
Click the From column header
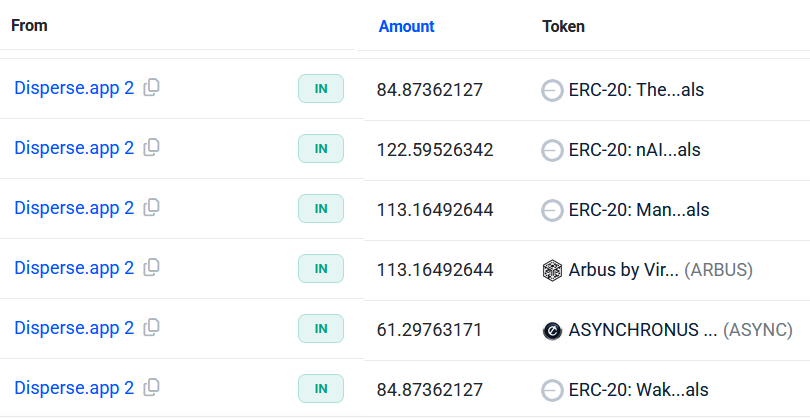[29, 25]
